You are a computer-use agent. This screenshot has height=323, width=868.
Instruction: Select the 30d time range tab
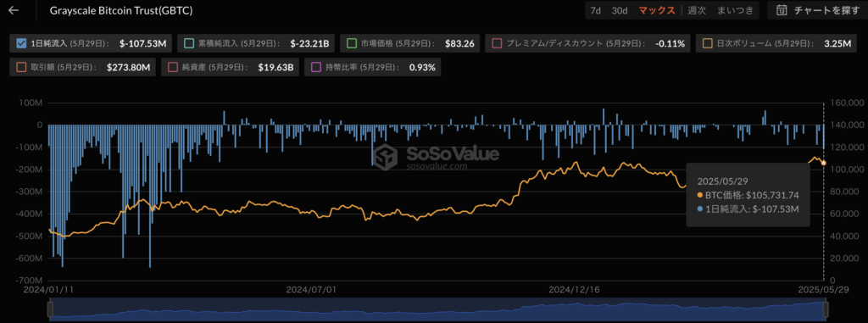620,10
